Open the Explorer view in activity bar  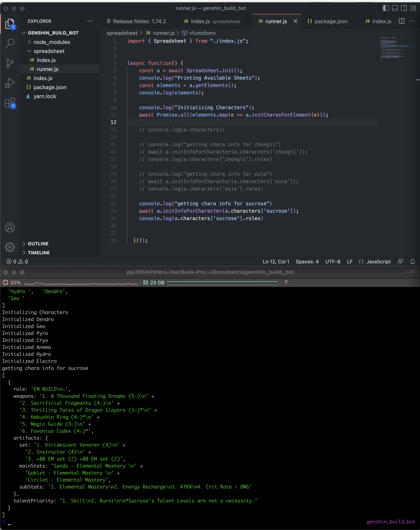pyautogui.click(x=10, y=24)
